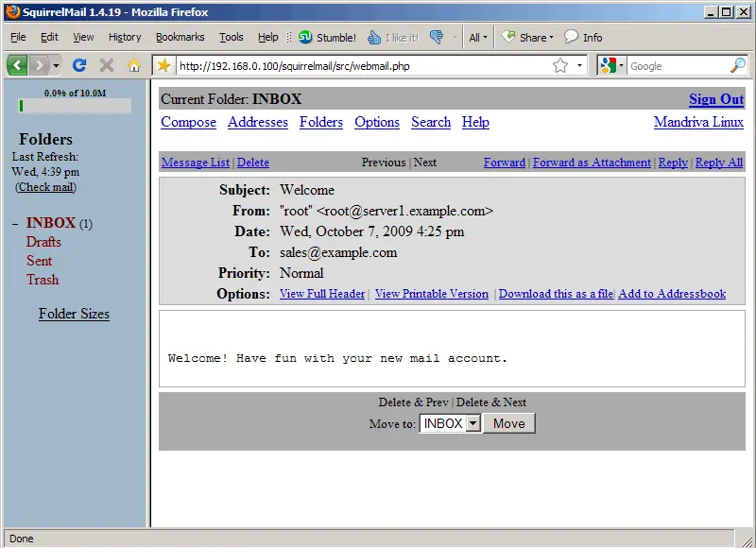Click the StumbleUpon Stumble! button

(x=327, y=37)
